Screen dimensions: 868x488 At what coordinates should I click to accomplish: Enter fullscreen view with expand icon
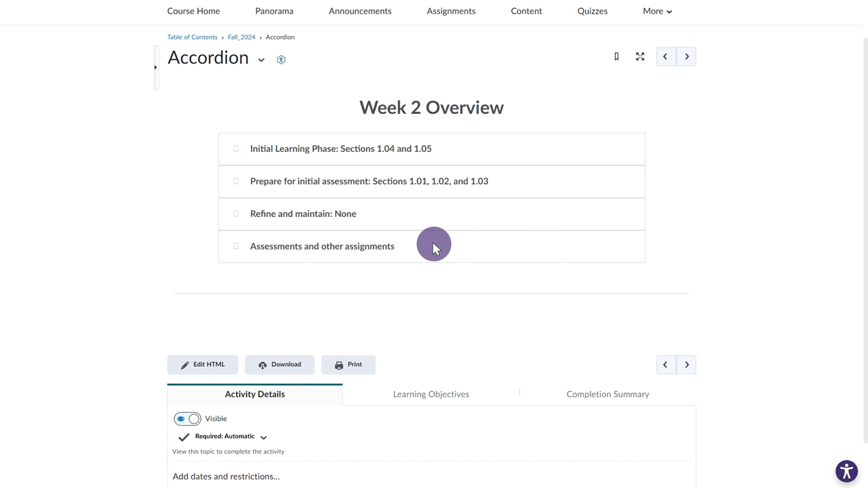[x=639, y=57]
